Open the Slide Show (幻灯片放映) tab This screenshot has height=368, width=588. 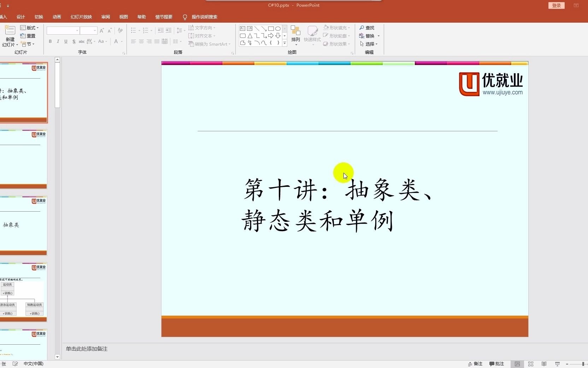[81, 17]
